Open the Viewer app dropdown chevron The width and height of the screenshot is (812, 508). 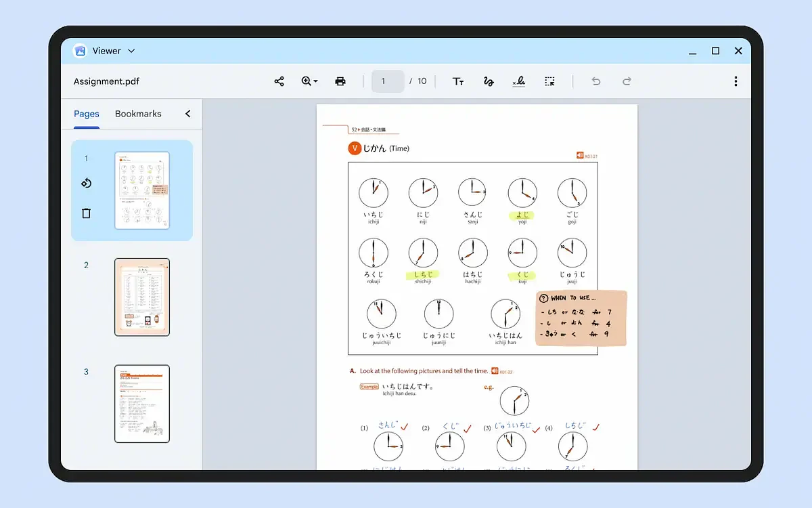coord(131,51)
